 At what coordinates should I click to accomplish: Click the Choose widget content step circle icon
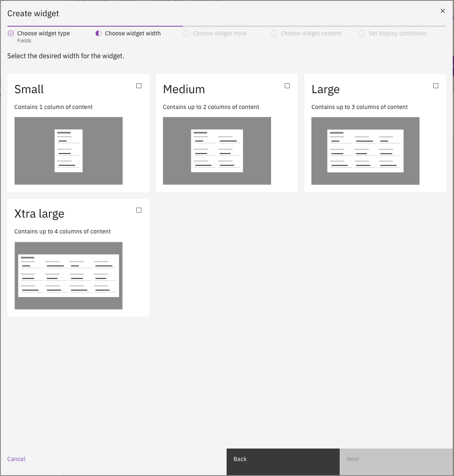click(x=274, y=33)
